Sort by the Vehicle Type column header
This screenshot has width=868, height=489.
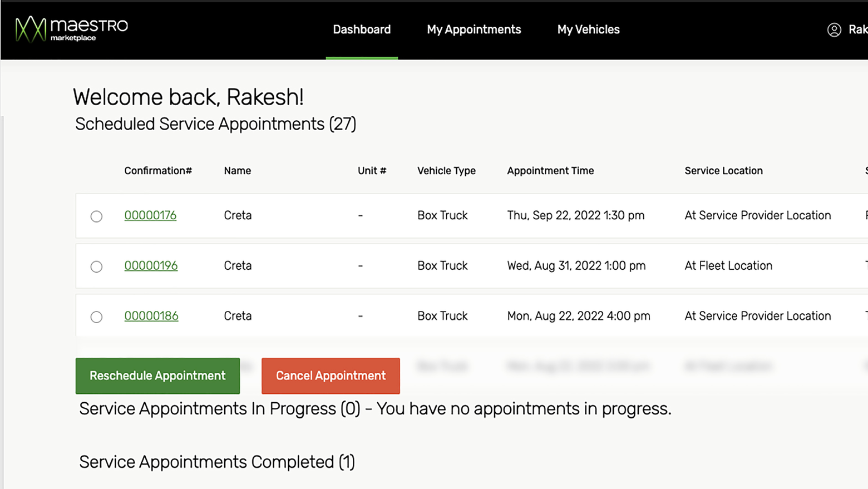click(446, 171)
